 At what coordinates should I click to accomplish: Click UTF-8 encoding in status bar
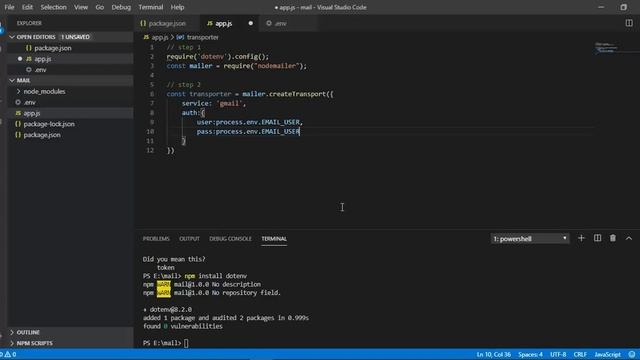pos(558,354)
